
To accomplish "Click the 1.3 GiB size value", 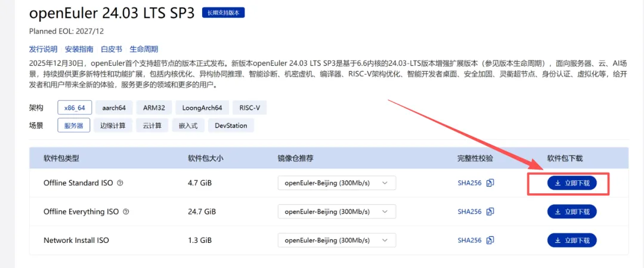I will (200, 240).
